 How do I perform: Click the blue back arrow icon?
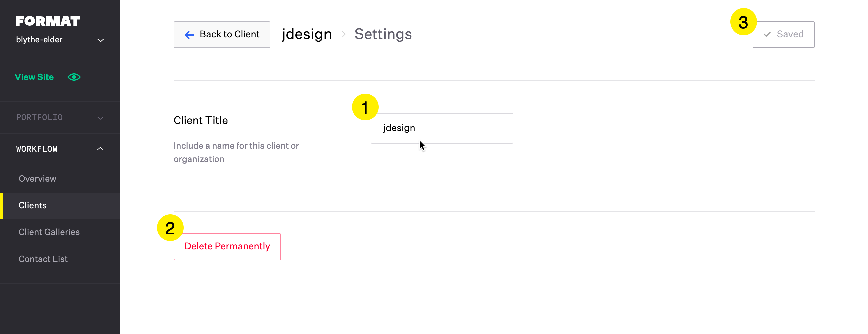tap(189, 35)
